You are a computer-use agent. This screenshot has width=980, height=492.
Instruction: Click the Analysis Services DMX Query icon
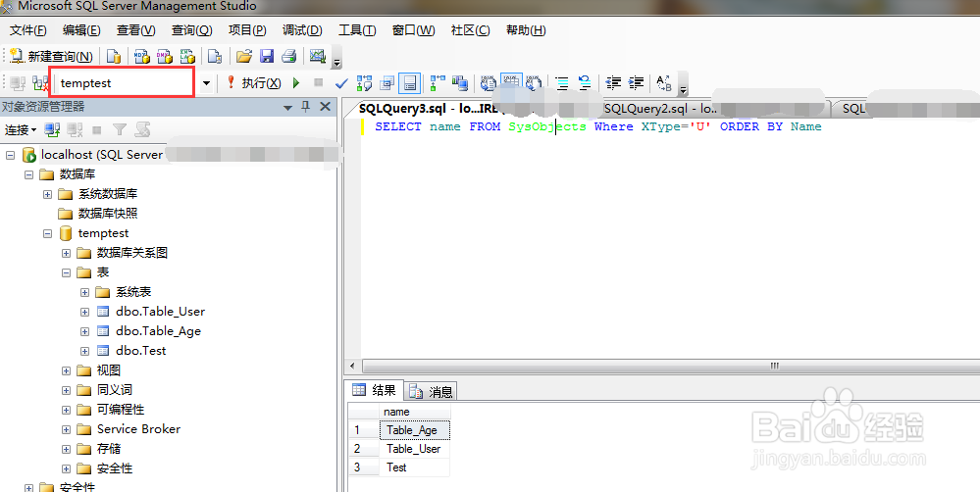pos(165,56)
